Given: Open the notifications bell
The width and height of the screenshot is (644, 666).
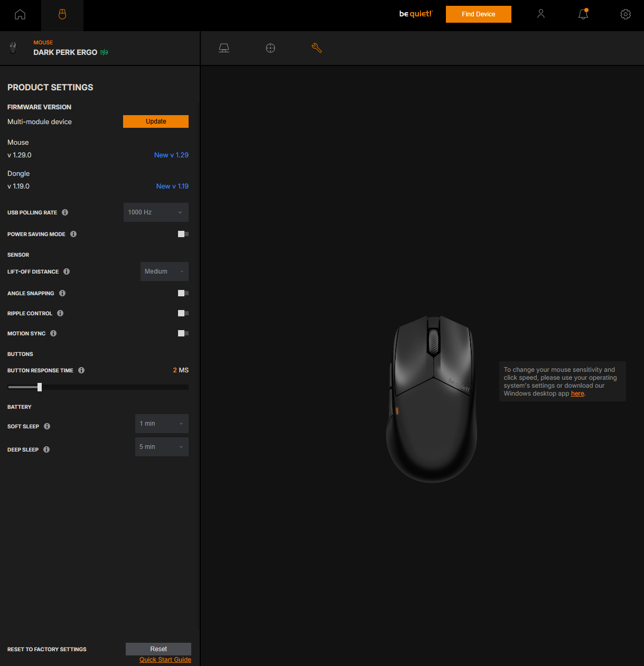Looking at the screenshot, I should pos(583,14).
